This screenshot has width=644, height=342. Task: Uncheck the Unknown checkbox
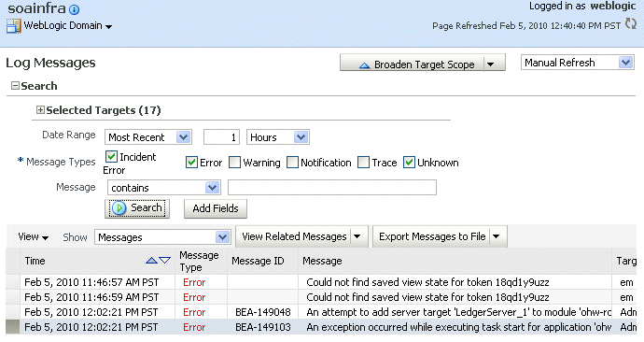coord(409,162)
